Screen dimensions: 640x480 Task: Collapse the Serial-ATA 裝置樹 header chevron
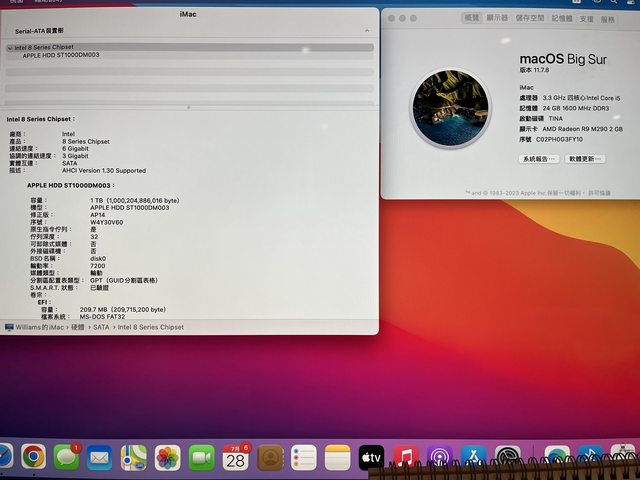367,31
